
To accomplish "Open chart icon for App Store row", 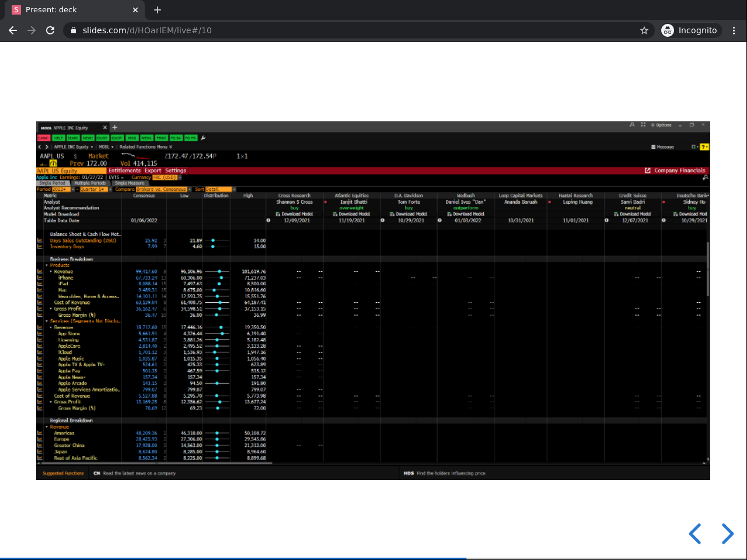I will 40,334.
